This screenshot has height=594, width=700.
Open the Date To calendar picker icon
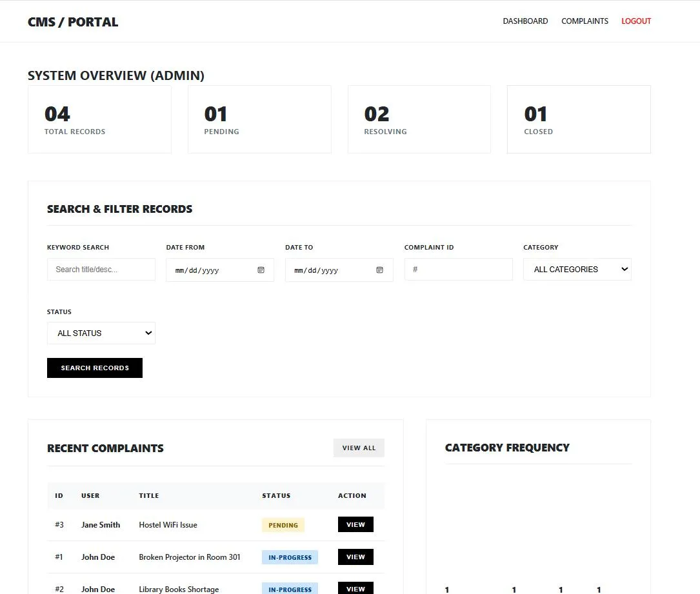pos(380,270)
